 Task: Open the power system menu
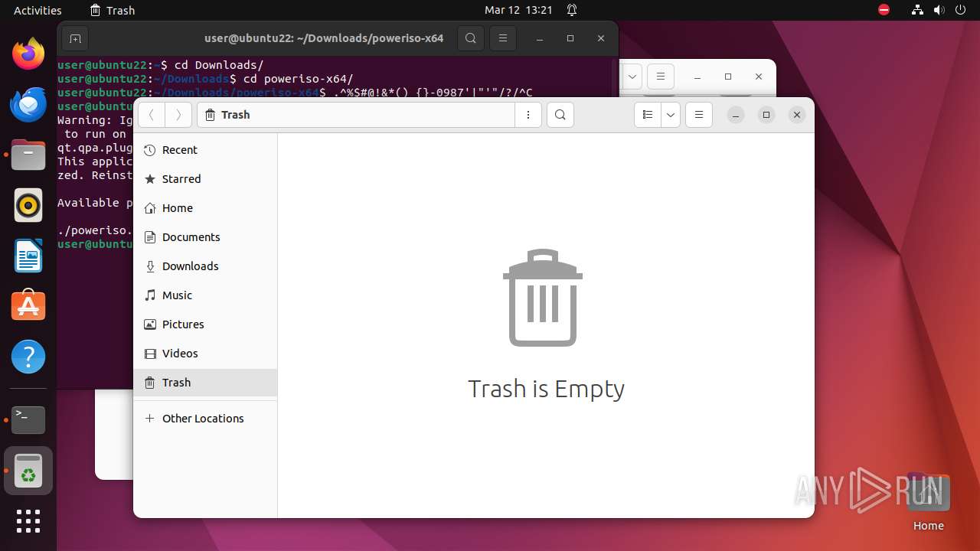pyautogui.click(x=962, y=10)
